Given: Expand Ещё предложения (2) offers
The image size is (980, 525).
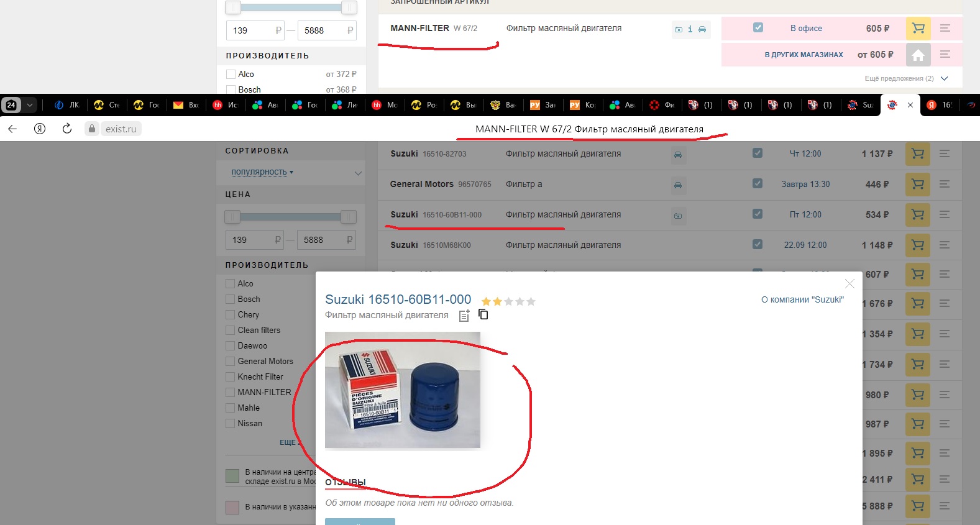Looking at the screenshot, I should 906,78.
